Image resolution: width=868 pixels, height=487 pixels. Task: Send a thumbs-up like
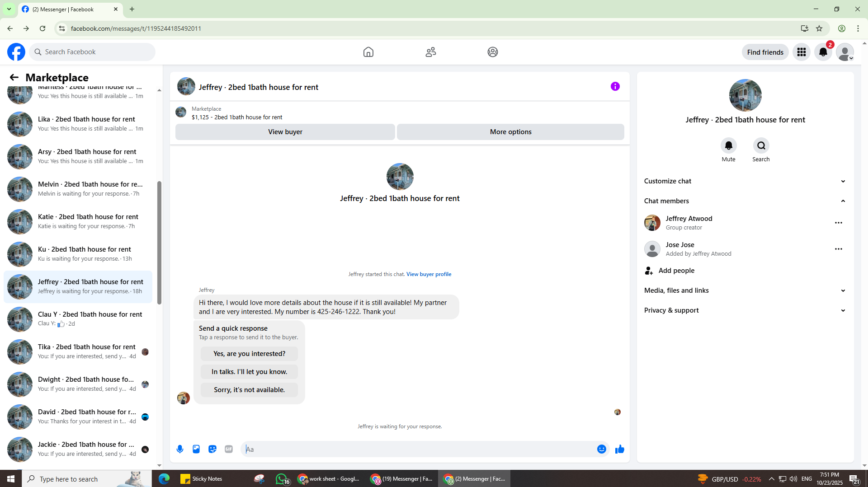[x=619, y=449]
